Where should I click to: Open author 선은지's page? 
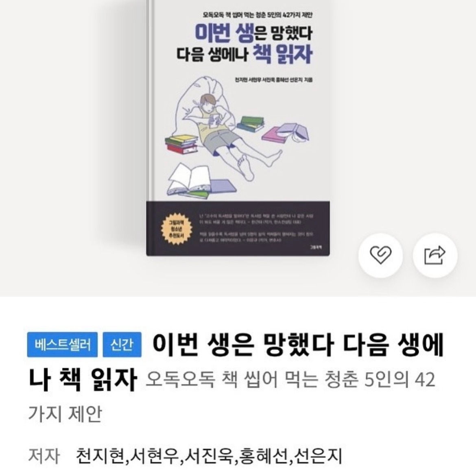(x=317, y=456)
